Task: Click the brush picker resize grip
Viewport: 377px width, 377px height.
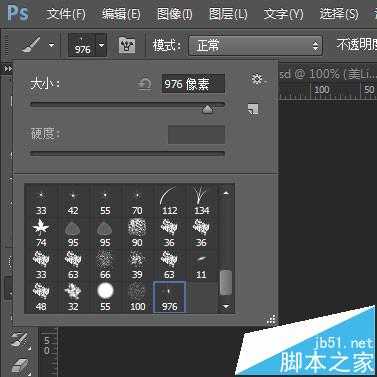Action: [272, 320]
